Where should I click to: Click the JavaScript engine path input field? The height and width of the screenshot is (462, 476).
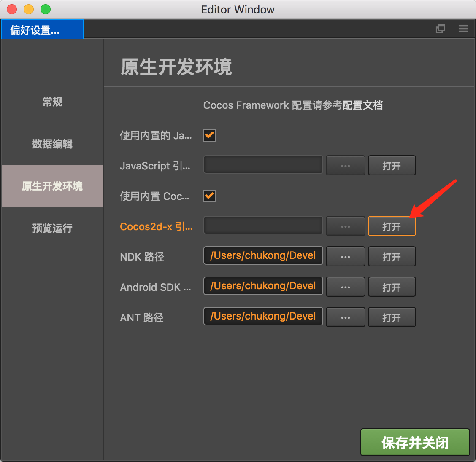263,165
